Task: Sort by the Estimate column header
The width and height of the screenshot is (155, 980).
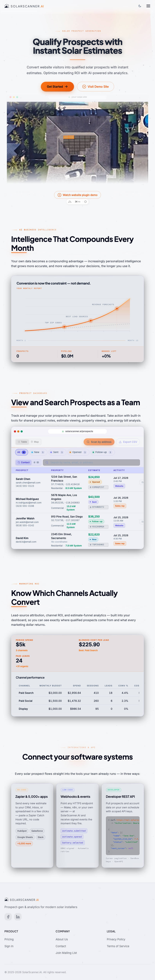Action: click(94, 470)
